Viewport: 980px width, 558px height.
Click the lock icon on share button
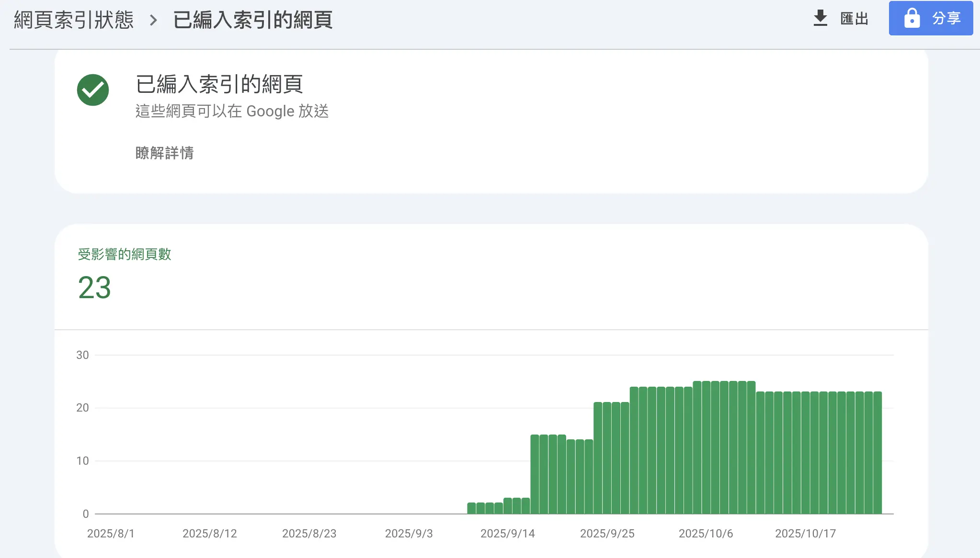coord(912,18)
